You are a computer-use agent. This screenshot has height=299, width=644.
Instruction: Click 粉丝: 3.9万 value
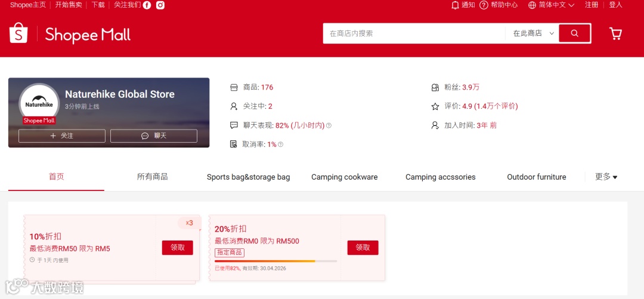470,87
